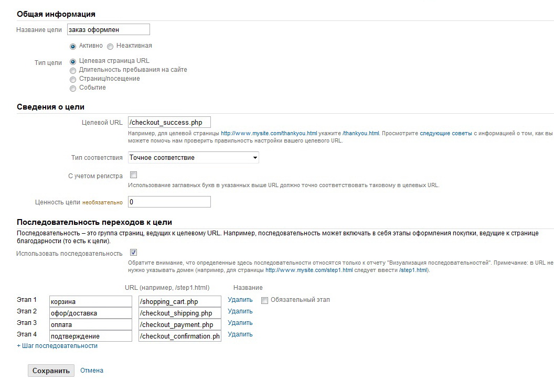Select Страниц/посещение goal type

point(73,79)
